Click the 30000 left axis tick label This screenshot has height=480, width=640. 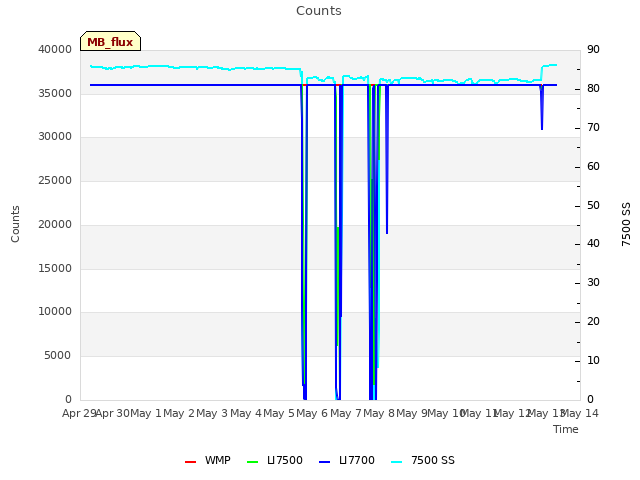pyautogui.click(x=55, y=137)
